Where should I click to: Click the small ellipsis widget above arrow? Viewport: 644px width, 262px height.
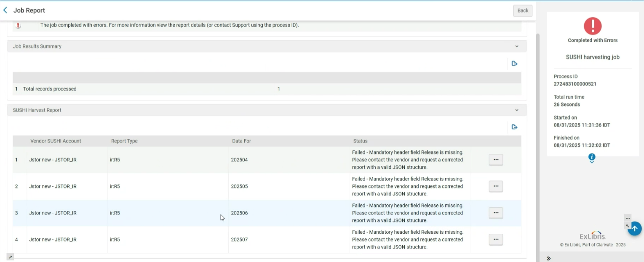click(x=628, y=218)
